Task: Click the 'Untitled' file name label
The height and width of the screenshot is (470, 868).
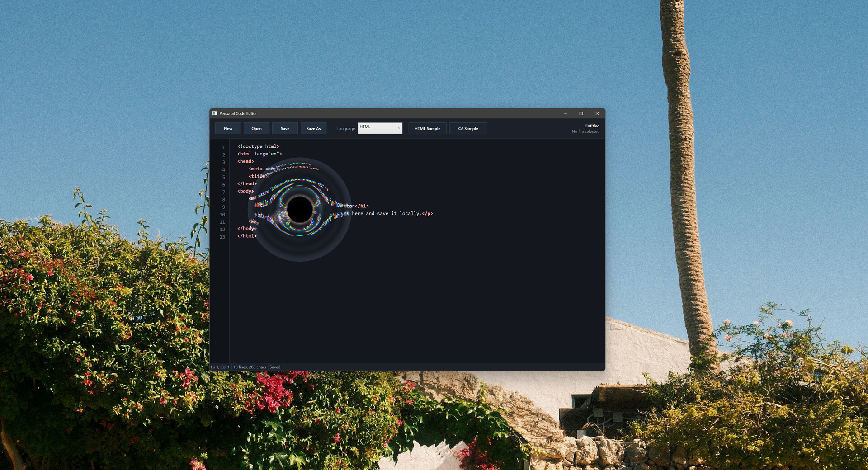Action: [592, 126]
